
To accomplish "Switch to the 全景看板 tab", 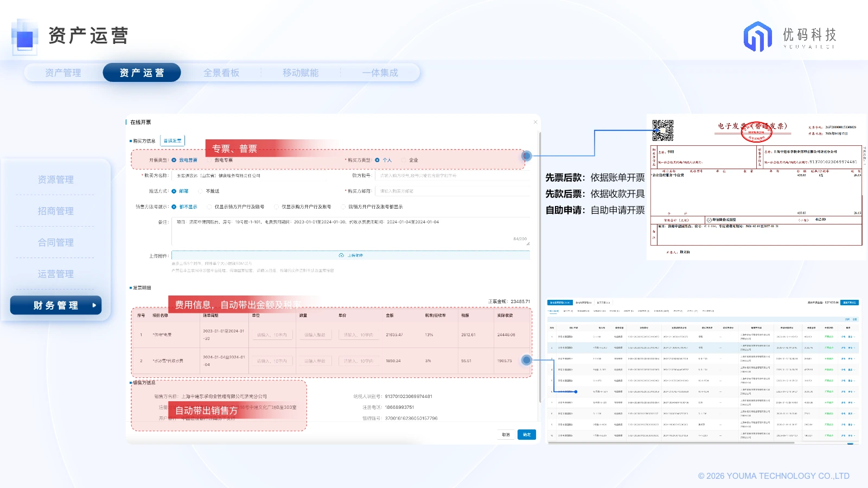I will click(221, 73).
